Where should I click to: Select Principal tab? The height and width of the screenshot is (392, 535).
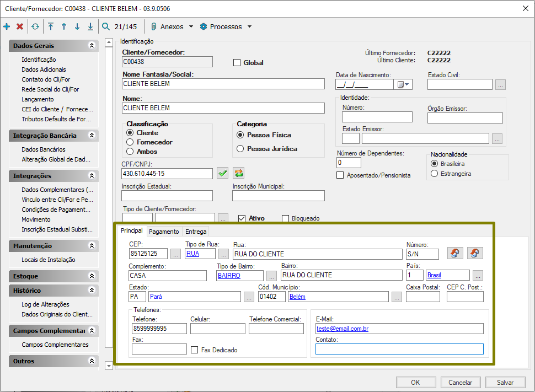pos(132,230)
